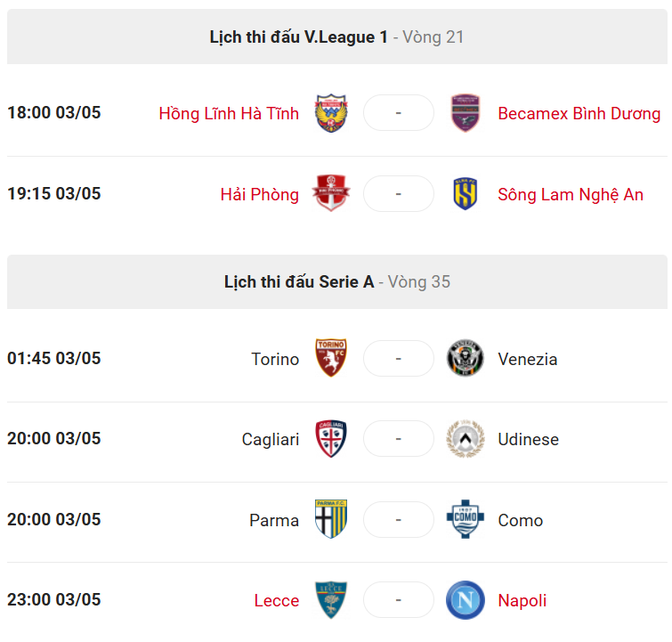Screen dimensions: 672x642
Task: Click the Lecce team name link
Action: pyautogui.click(x=277, y=600)
